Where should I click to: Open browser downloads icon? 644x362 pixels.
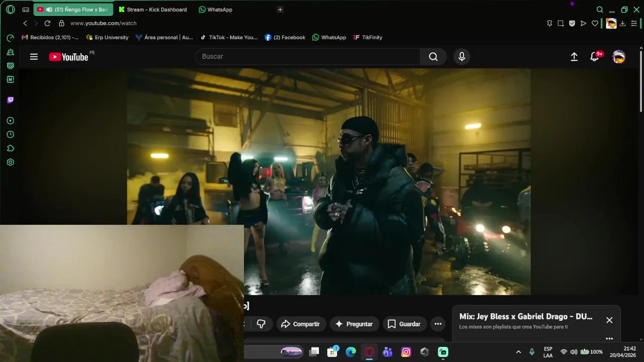click(623, 23)
